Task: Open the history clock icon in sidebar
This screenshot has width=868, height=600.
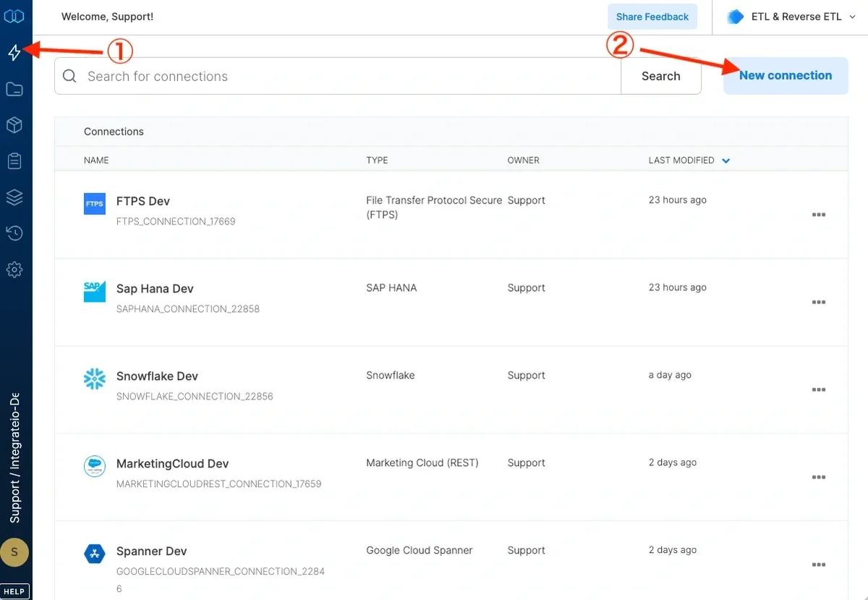Action: 15,233
